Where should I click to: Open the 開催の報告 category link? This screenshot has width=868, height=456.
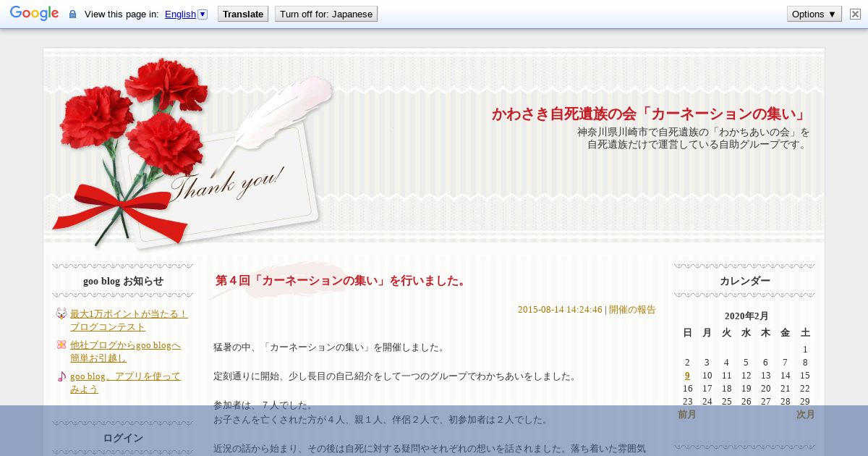pos(632,309)
